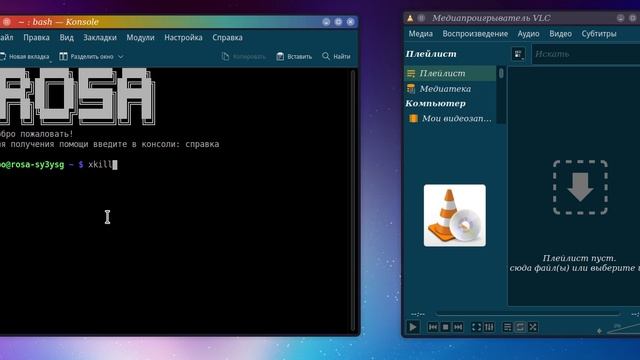The width and height of the screenshot is (640, 360).
Task: Open the Медиа menu in VLC
Action: [420, 34]
